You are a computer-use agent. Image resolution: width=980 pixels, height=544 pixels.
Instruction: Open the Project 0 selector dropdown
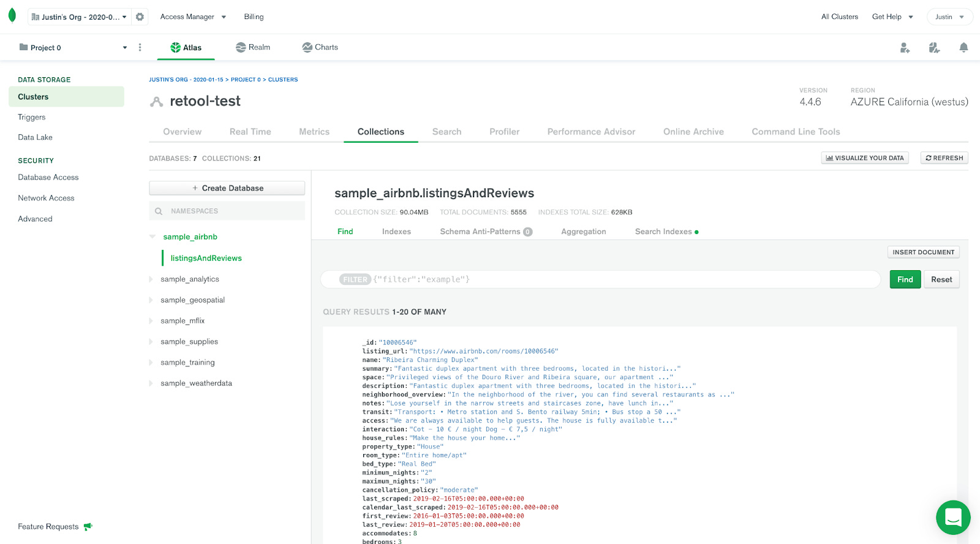(73, 48)
